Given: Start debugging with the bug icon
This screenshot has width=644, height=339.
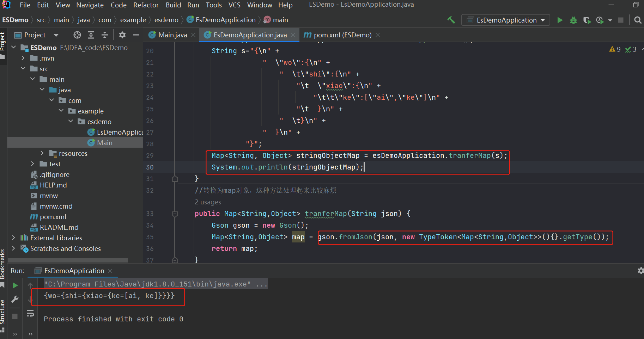Looking at the screenshot, I should (x=573, y=20).
